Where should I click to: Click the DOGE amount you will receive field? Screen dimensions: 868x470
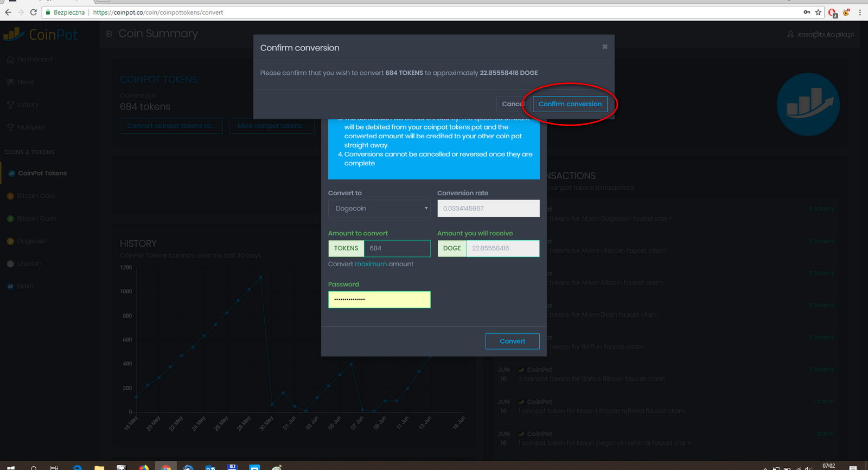pos(503,248)
